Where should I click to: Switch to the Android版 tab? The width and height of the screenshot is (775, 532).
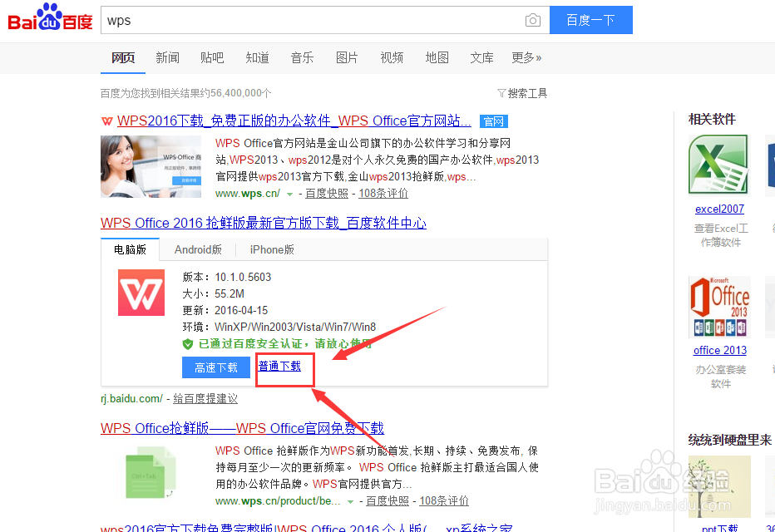[197, 249]
